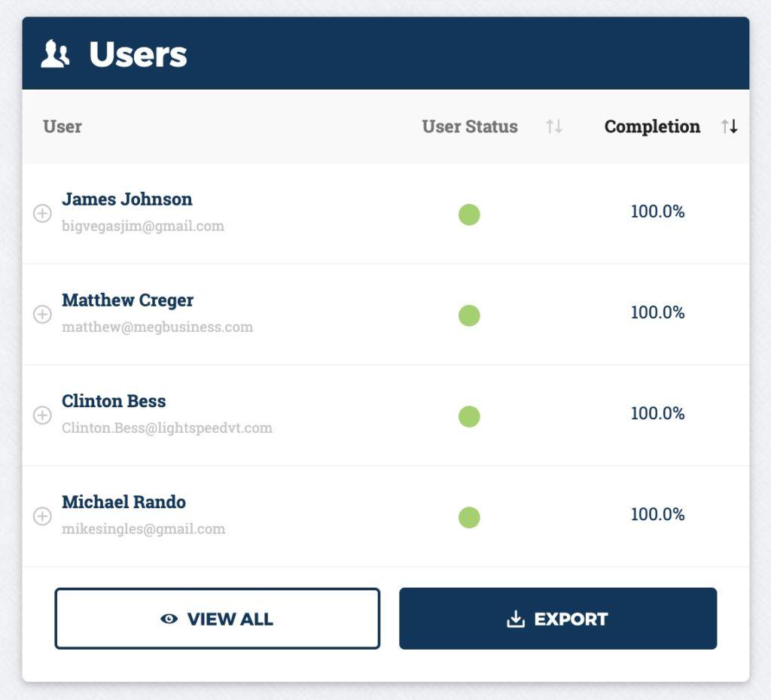771x700 pixels.
Task: Click the Completion column header
Action: click(652, 126)
